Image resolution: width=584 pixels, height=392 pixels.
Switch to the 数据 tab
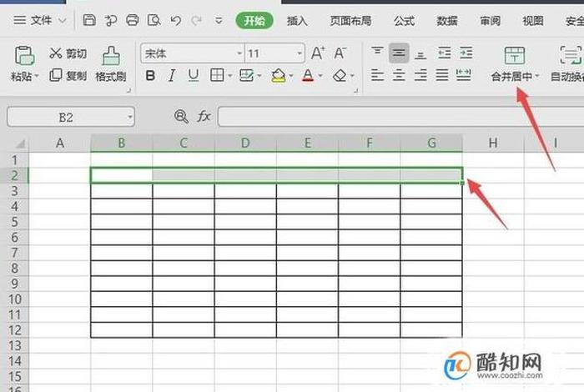coord(447,21)
